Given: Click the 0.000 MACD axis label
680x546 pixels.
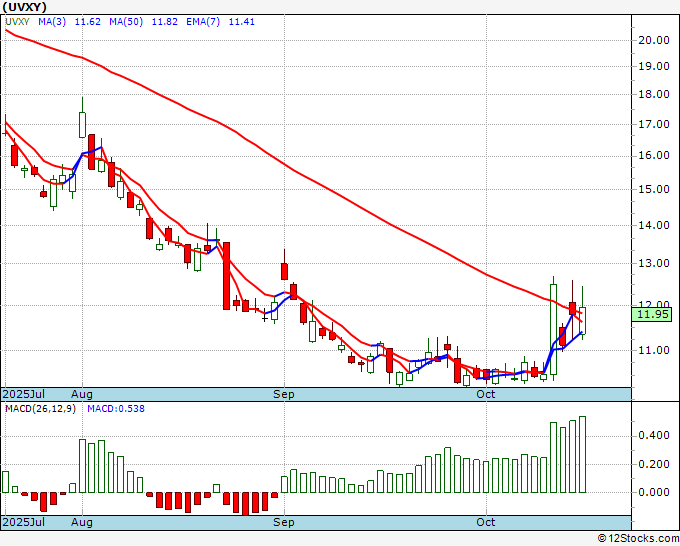Looking at the screenshot, I should pos(654,493).
